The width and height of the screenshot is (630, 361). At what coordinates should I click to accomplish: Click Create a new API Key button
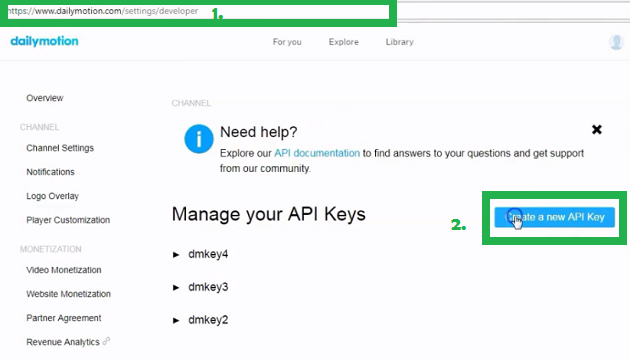click(554, 217)
